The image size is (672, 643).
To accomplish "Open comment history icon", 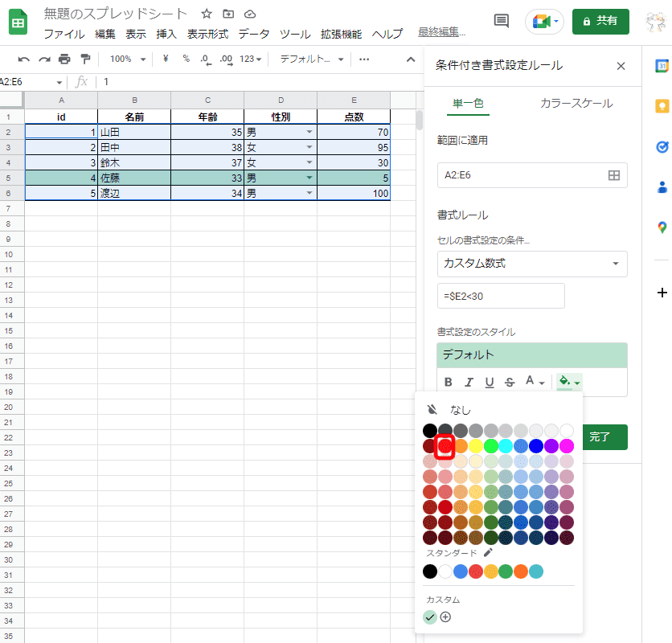I will [501, 22].
